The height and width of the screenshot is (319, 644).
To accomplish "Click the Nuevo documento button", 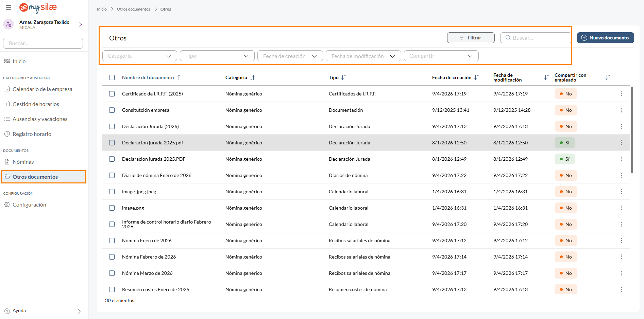I will (605, 38).
